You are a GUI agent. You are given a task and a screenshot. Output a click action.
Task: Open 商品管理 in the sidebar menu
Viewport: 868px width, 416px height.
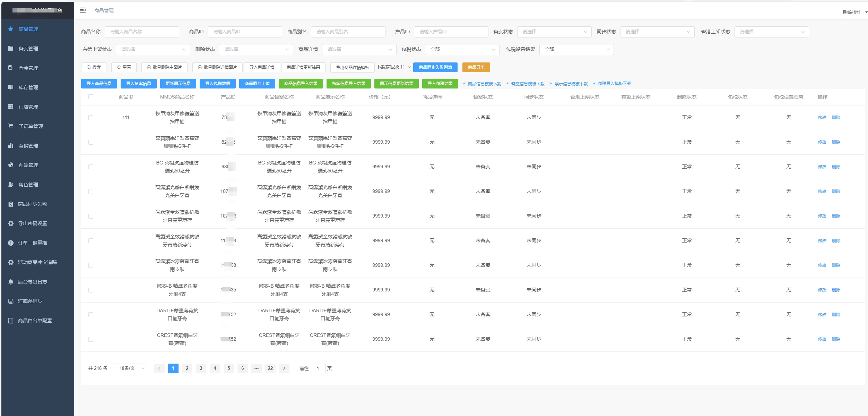[37, 29]
